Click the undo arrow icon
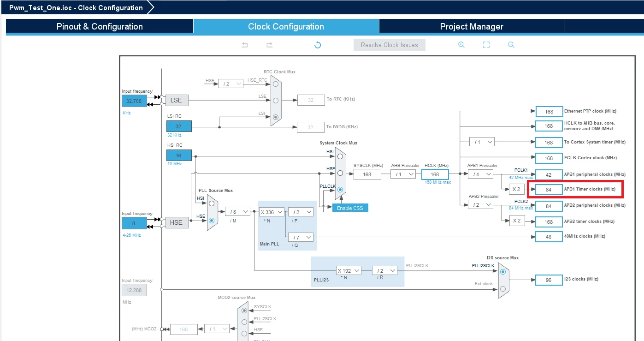The height and width of the screenshot is (341, 644). tap(245, 45)
